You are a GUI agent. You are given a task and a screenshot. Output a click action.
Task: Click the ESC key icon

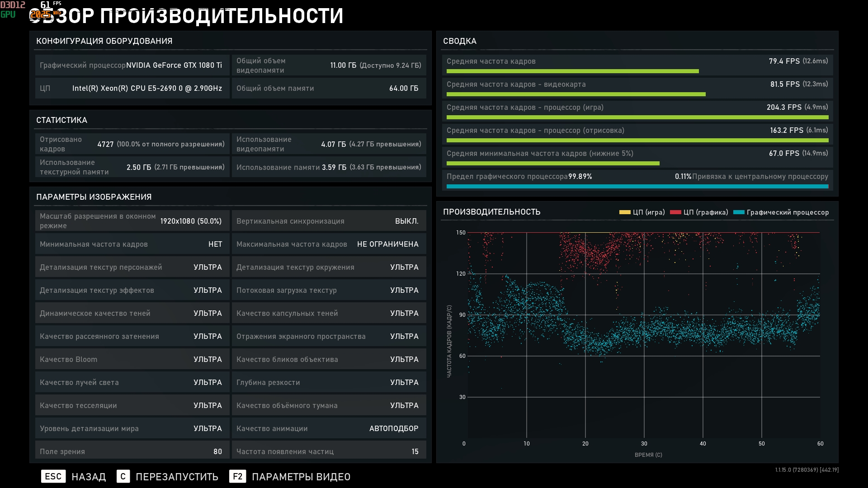click(53, 476)
